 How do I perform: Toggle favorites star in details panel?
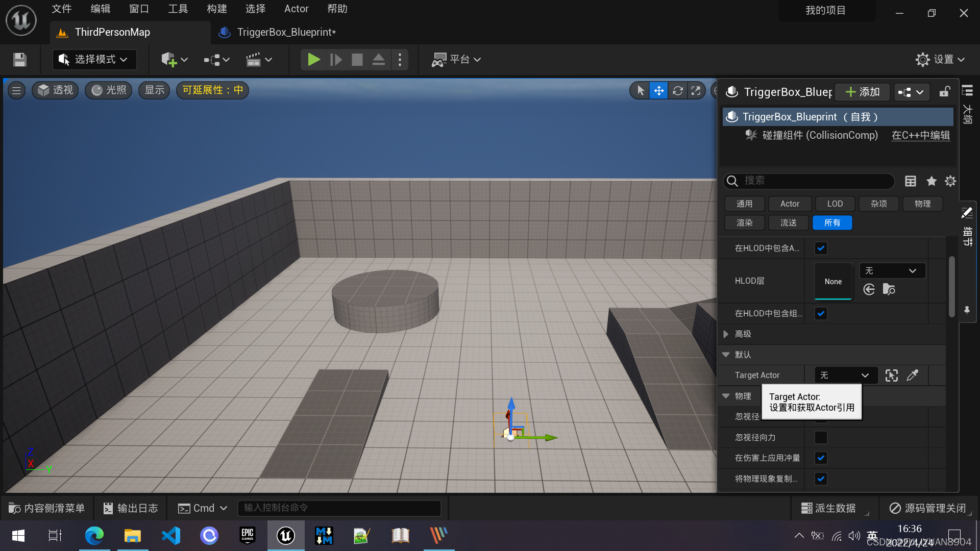coord(931,181)
